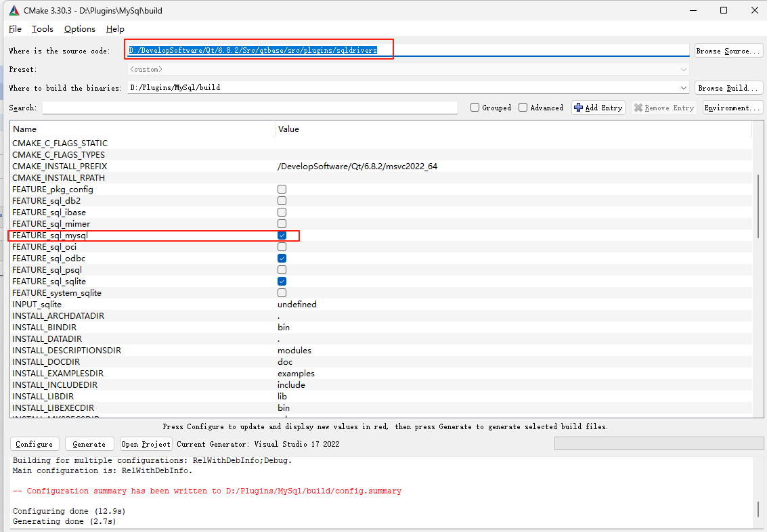767x532 pixels.
Task: Enable the FEATURE_pkg_config checkbox
Action: [x=282, y=190]
